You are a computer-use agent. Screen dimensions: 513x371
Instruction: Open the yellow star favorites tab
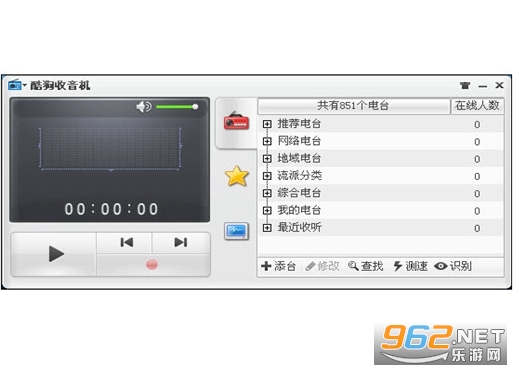point(236,176)
